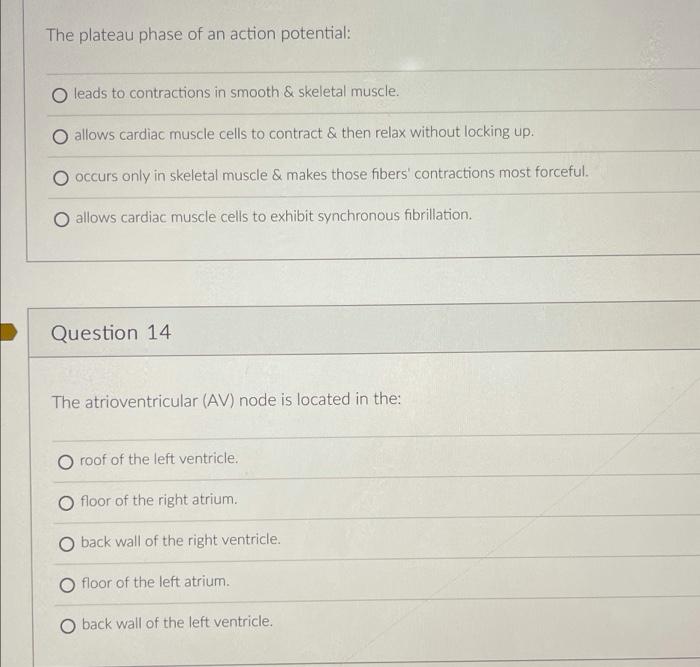This screenshot has width=700, height=667.
Task: Choose radio circle for 'contract & then relax without locking up'
Action: point(60,137)
